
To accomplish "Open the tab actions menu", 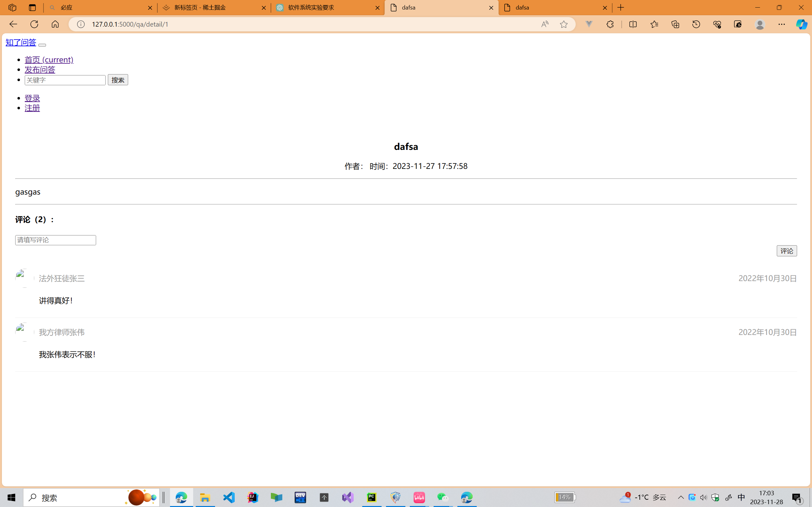I will coord(32,7).
